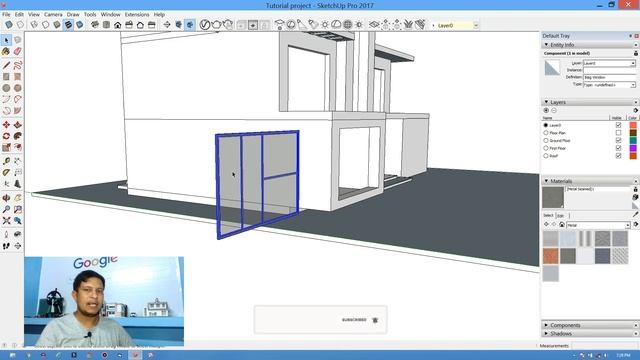
Task: Uncheck Ground Floor visible checkbox
Action: [x=618, y=140]
